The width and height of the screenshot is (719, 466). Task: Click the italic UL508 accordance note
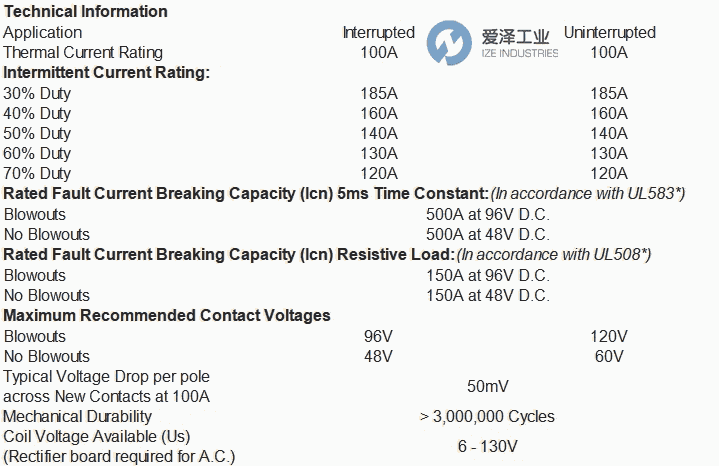click(x=555, y=254)
